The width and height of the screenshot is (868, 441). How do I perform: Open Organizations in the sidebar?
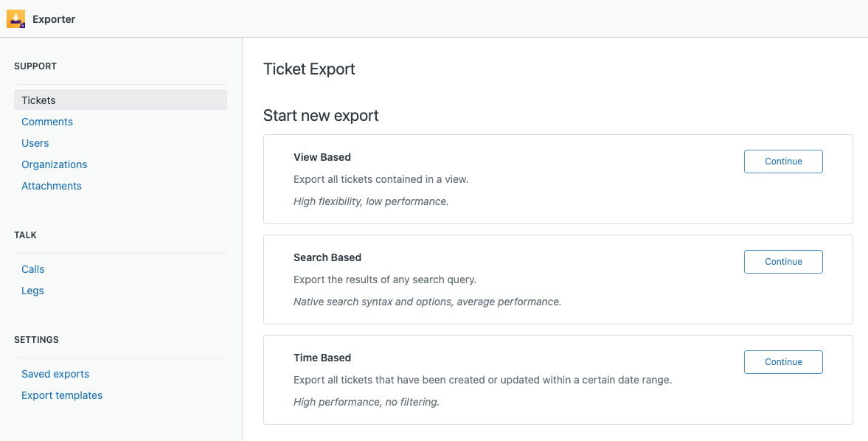55,164
